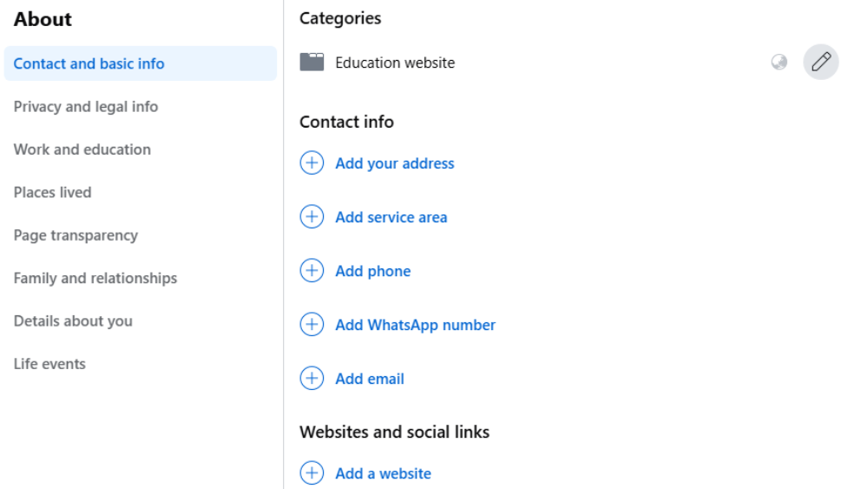This screenshot has width=868, height=489.
Task: Click the About heading
Action: pos(43,19)
